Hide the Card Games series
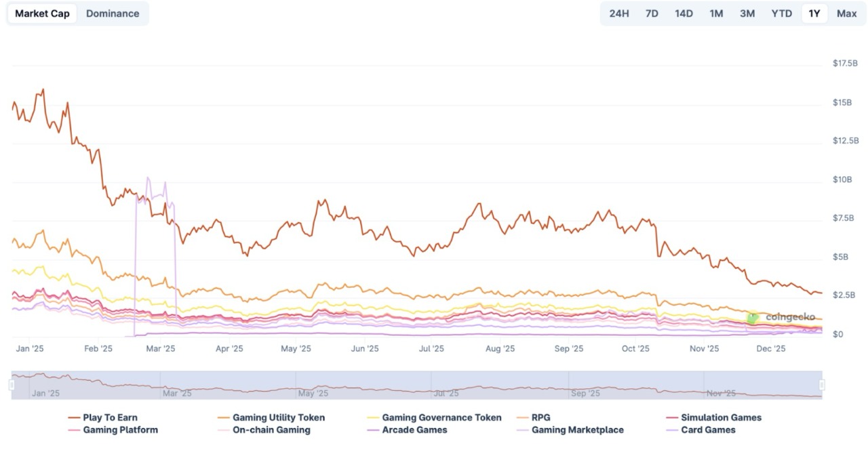This screenshot has height=458, width=868. [708, 430]
